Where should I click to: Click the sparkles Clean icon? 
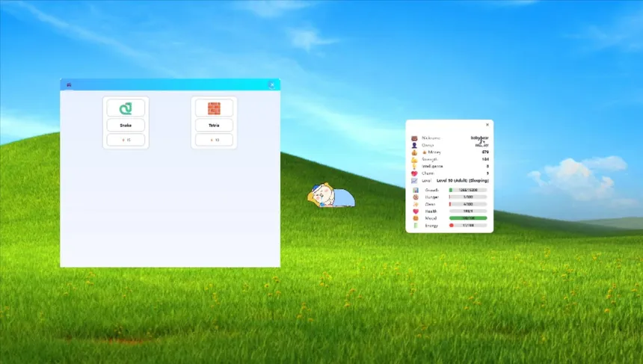(x=416, y=204)
